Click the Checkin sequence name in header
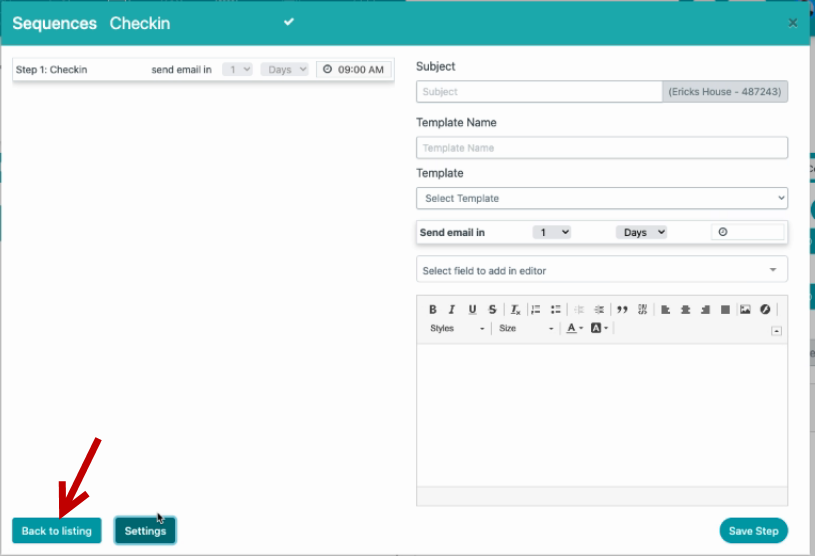Viewport: 815px width, 556px height. tap(140, 23)
